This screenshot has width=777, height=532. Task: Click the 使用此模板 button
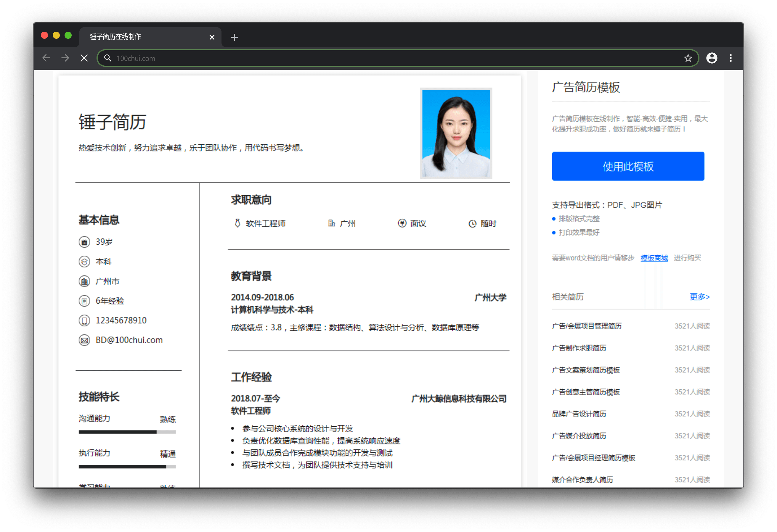click(628, 166)
